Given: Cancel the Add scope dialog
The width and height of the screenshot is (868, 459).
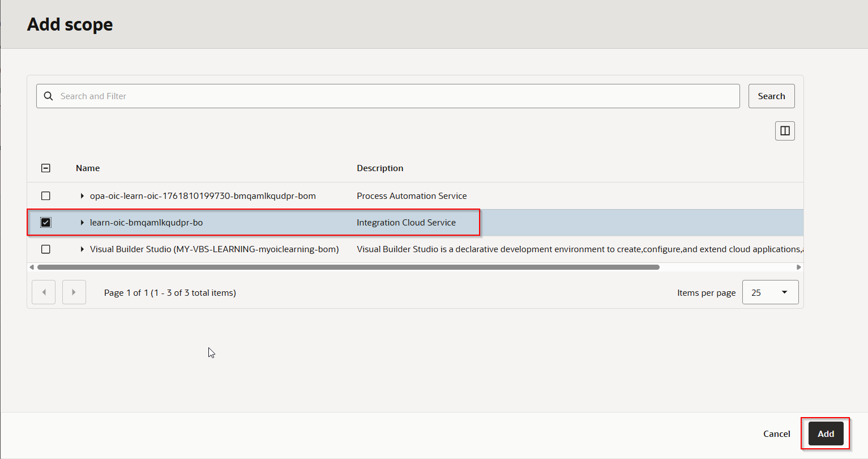Looking at the screenshot, I should point(776,433).
